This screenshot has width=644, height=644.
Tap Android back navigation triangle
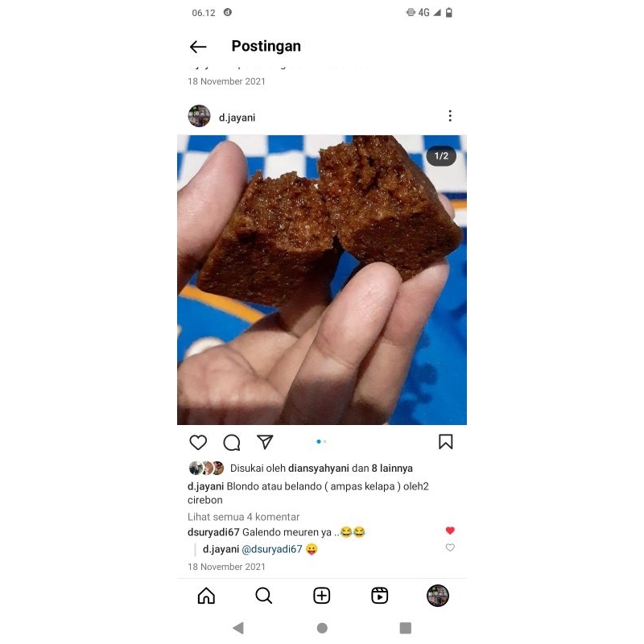coord(238,628)
